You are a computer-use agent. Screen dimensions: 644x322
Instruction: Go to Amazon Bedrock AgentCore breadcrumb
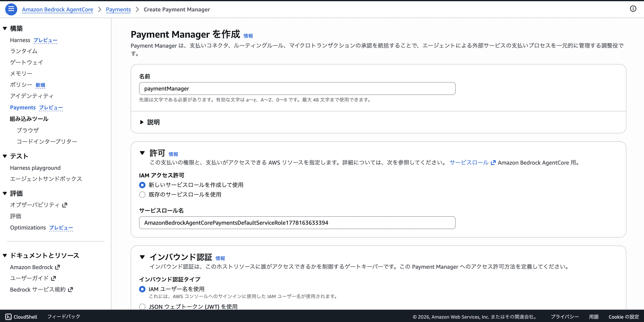tap(58, 9)
